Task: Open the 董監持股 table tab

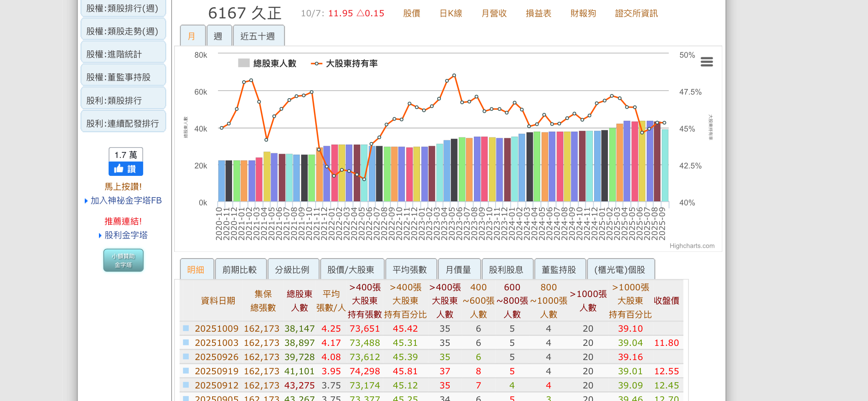Action: (559, 270)
